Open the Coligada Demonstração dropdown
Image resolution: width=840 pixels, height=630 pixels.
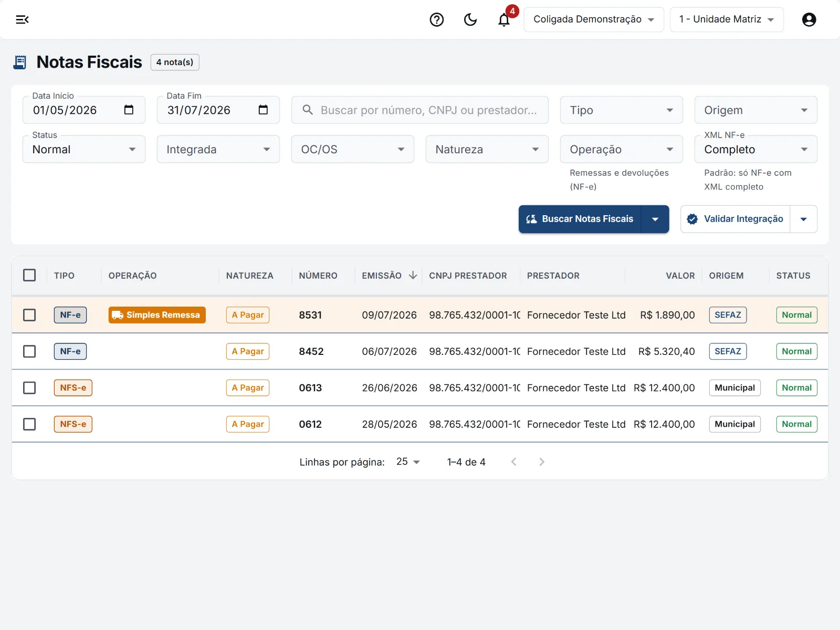click(x=594, y=19)
